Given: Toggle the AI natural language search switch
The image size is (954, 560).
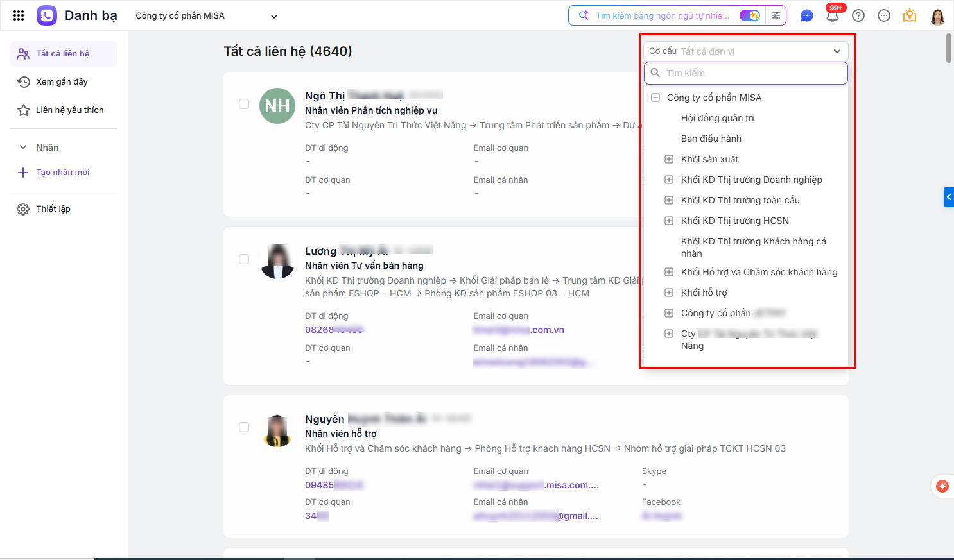Looking at the screenshot, I should 749,15.
